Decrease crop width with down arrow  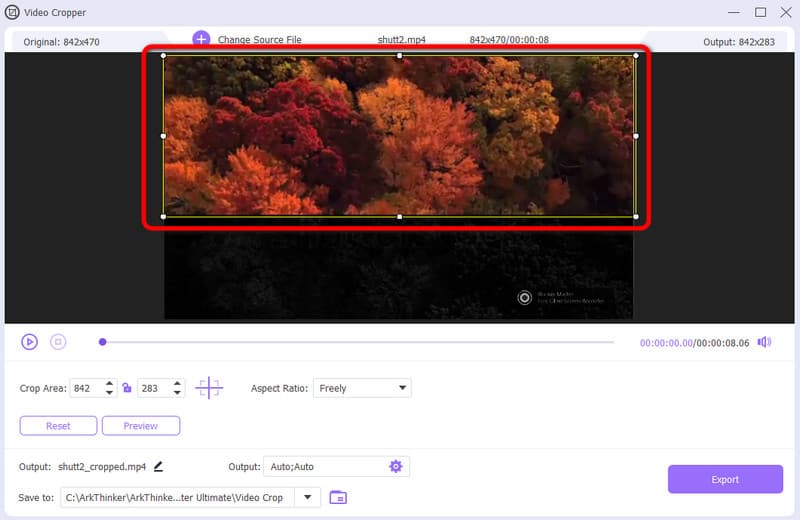[x=109, y=393]
